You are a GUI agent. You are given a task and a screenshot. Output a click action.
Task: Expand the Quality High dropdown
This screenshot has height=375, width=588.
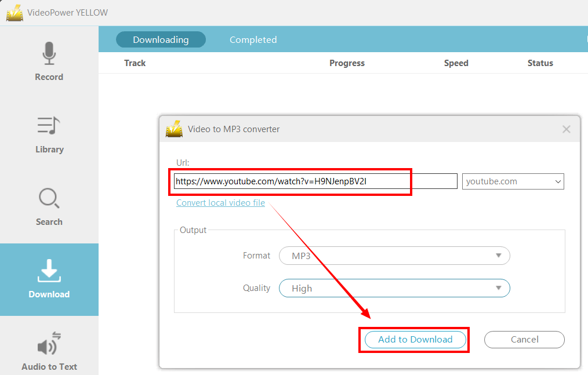tap(394, 288)
